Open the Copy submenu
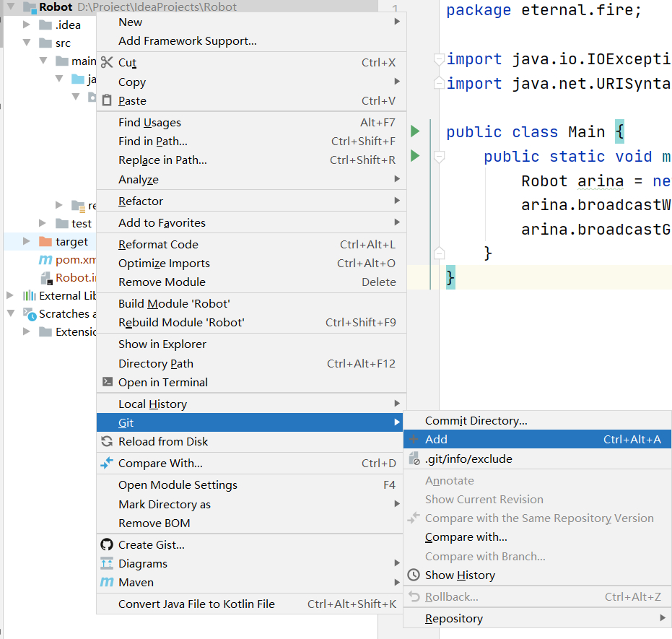 pos(251,82)
